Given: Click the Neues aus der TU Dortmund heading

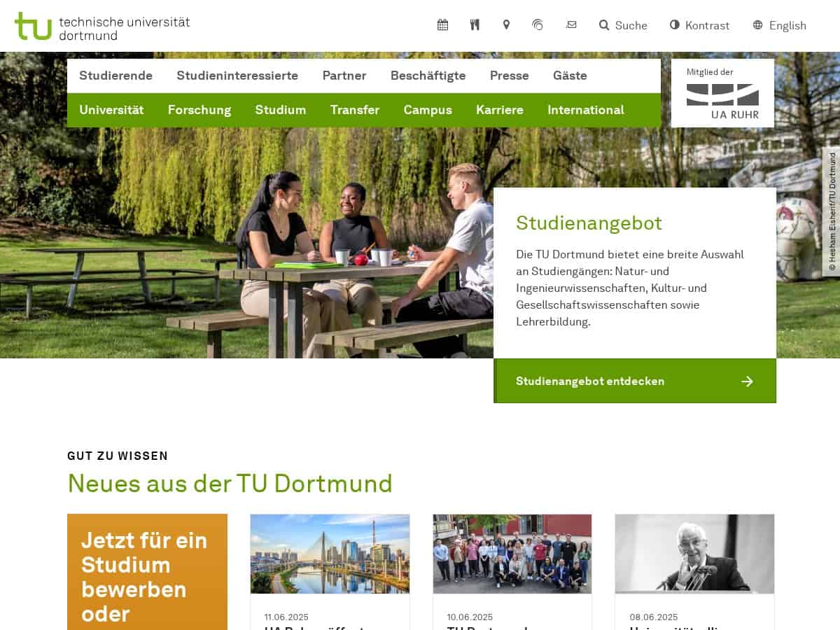Looking at the screenshot, I should coord(230,484).
